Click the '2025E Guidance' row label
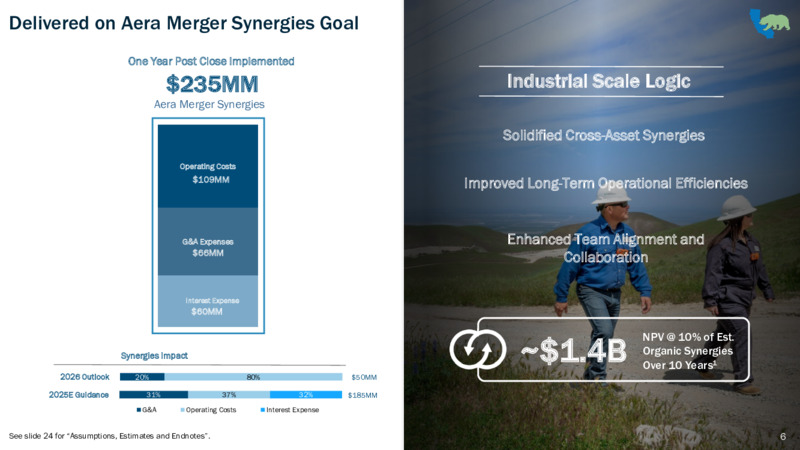The height and width of the screenshot is (450, 800). [x=79, y=395]
